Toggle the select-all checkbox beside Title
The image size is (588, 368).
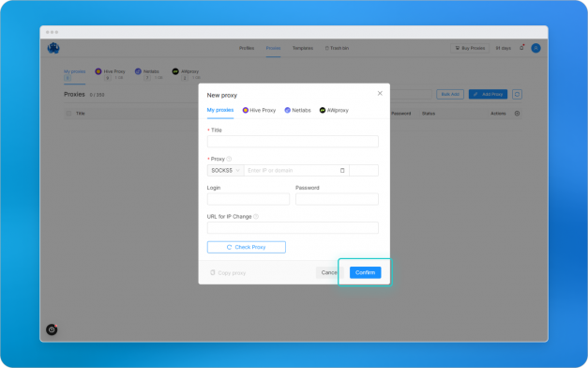68,114
